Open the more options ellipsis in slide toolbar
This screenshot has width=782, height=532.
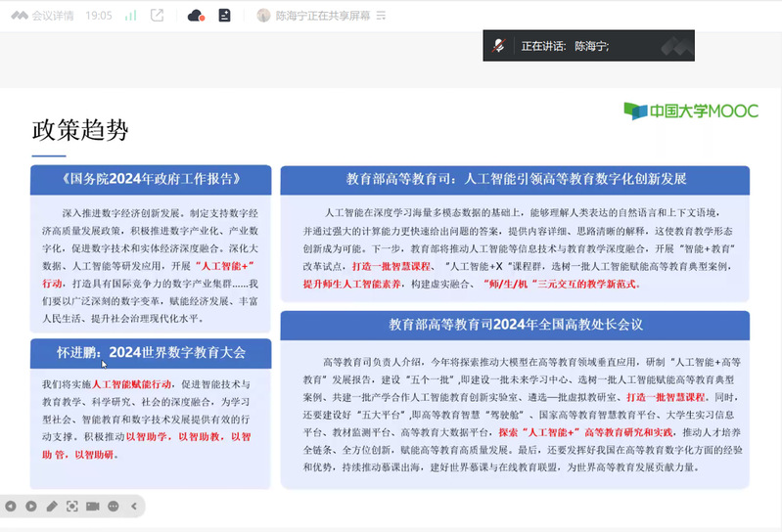coord(114,506)
